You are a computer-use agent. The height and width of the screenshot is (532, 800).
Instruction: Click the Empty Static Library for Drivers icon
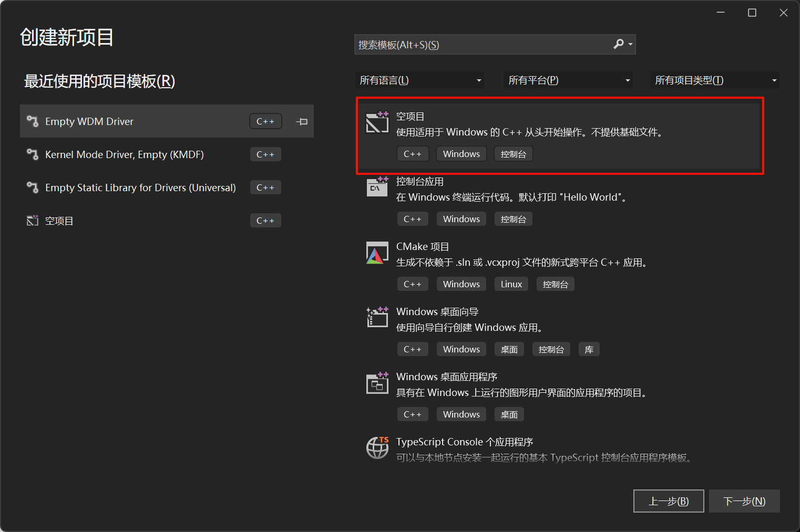(32, 187)
